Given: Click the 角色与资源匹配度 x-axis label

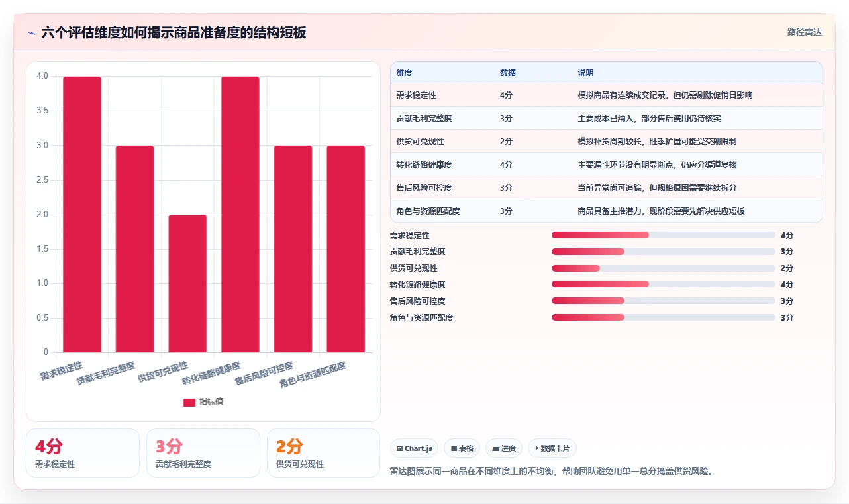Looking at the screenshot, I should pos(313,376).
